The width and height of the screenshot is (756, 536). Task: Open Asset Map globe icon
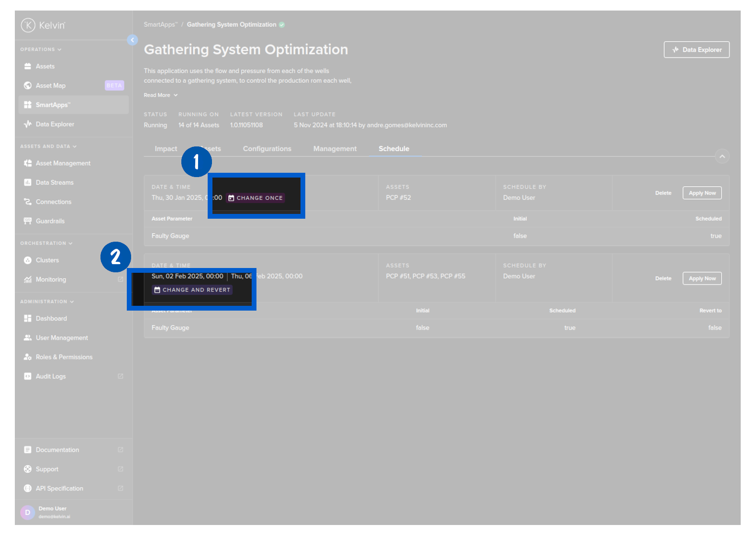coord(28,86)
